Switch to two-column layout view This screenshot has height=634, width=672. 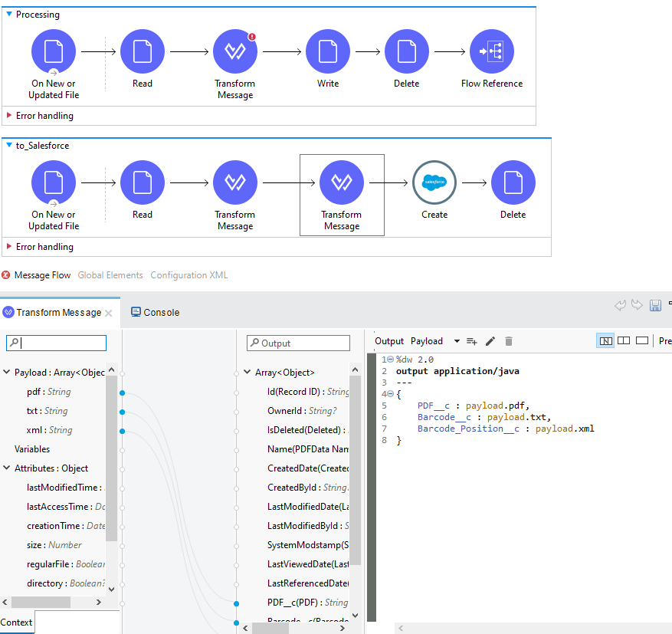624,341
